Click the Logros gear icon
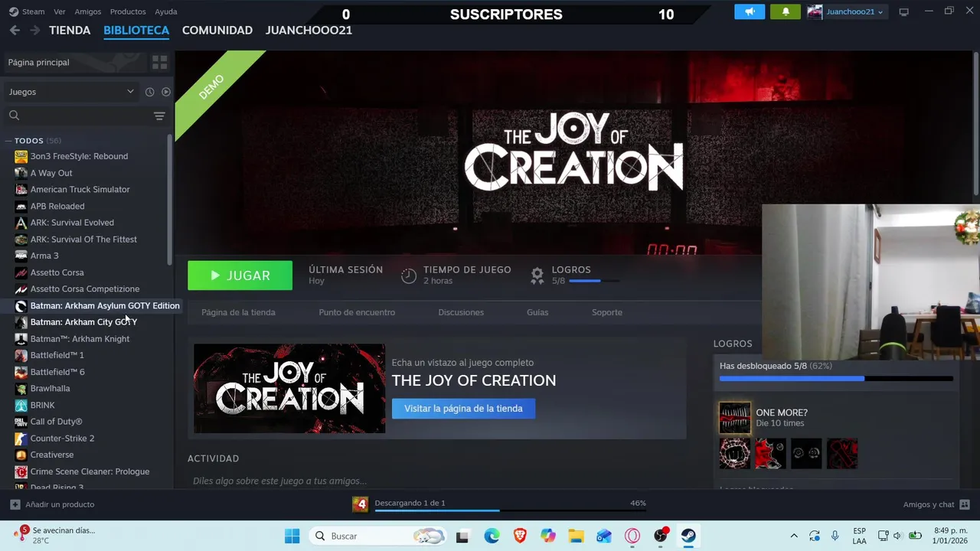 coord(537,275)
